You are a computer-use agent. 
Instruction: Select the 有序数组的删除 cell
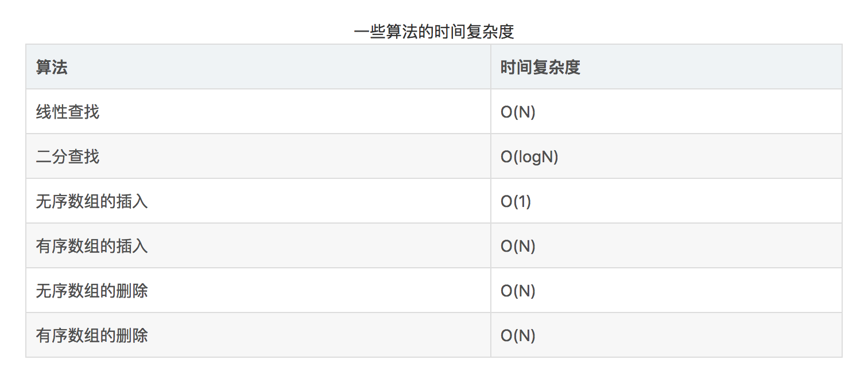(92, 335)
